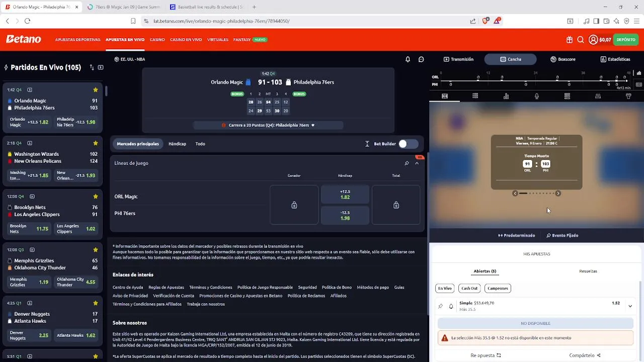Screen dimensions: 644x362
Task: Filter bets by Campeones
Action: coord(498,288)
